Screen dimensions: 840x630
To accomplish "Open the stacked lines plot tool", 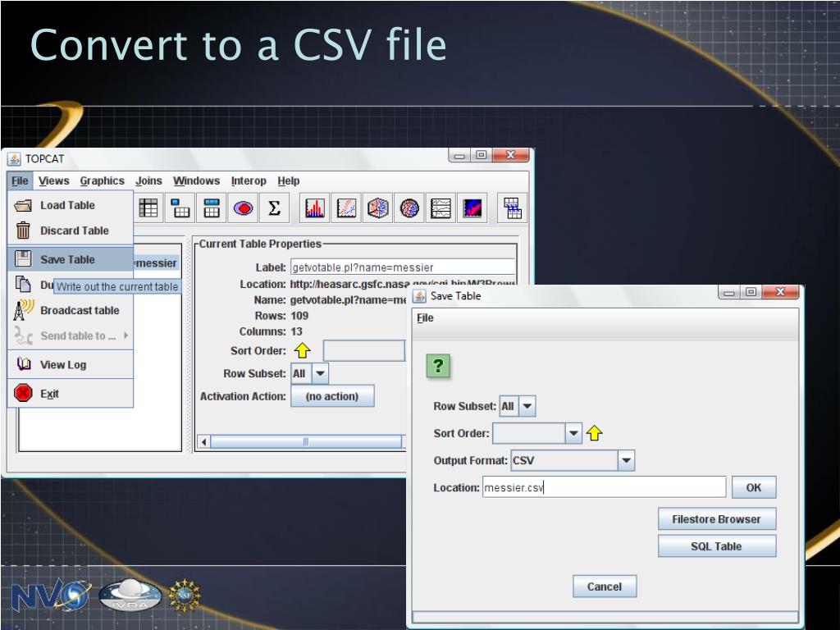I will [441, 208].
